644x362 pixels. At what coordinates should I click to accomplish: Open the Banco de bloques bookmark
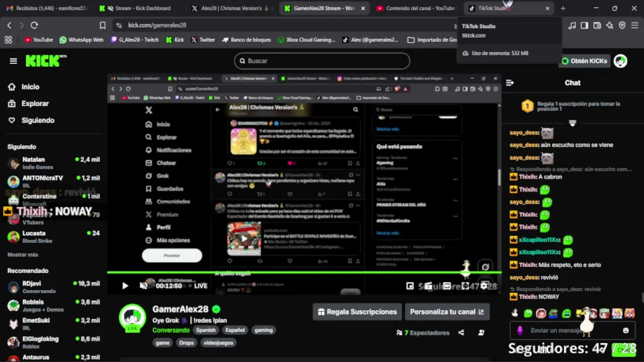[x=246, y=40]
